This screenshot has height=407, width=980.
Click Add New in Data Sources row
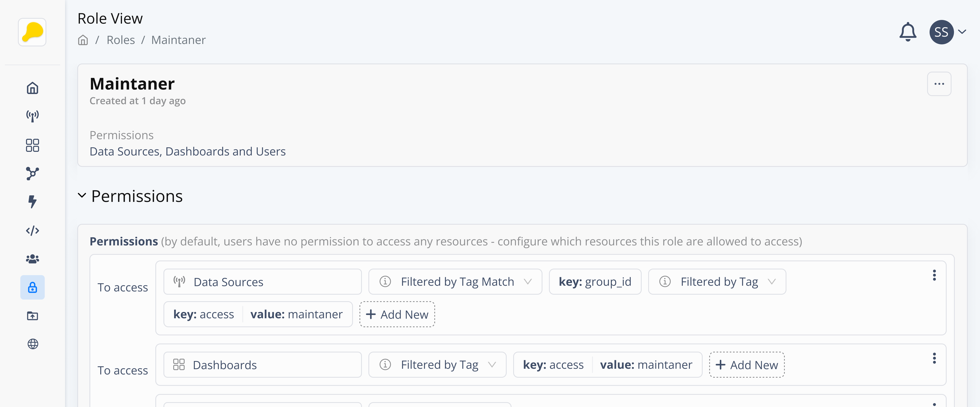click(x=397, y=314)
